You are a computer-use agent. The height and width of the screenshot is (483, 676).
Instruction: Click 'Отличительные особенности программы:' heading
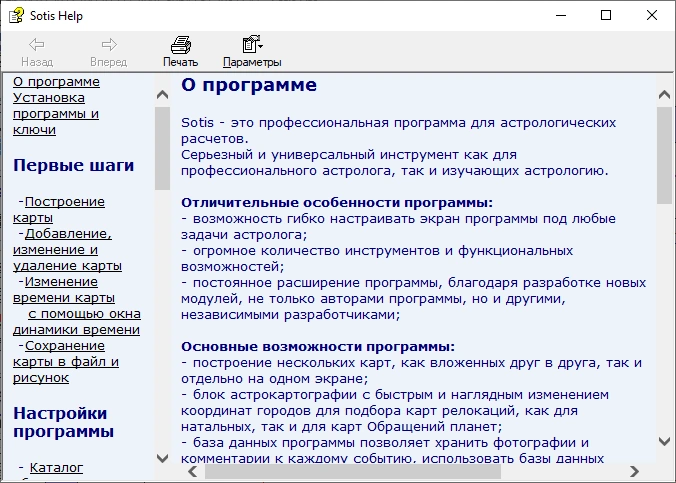point(337,203)
